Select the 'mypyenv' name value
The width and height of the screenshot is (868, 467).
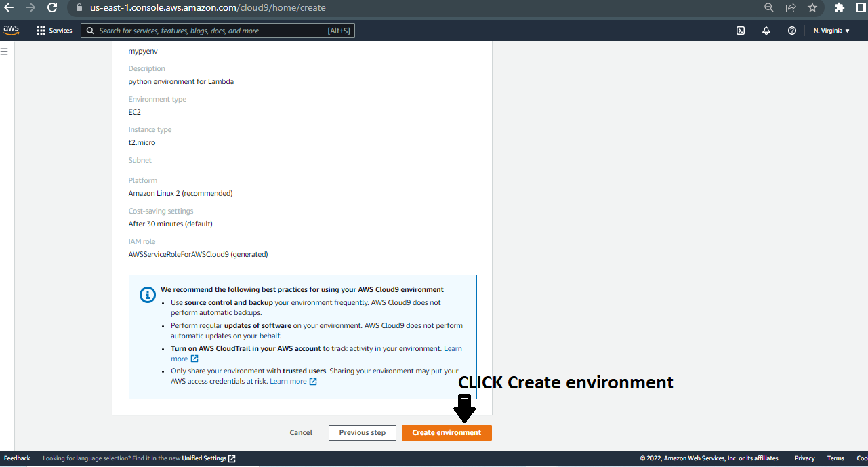[143, 51]
